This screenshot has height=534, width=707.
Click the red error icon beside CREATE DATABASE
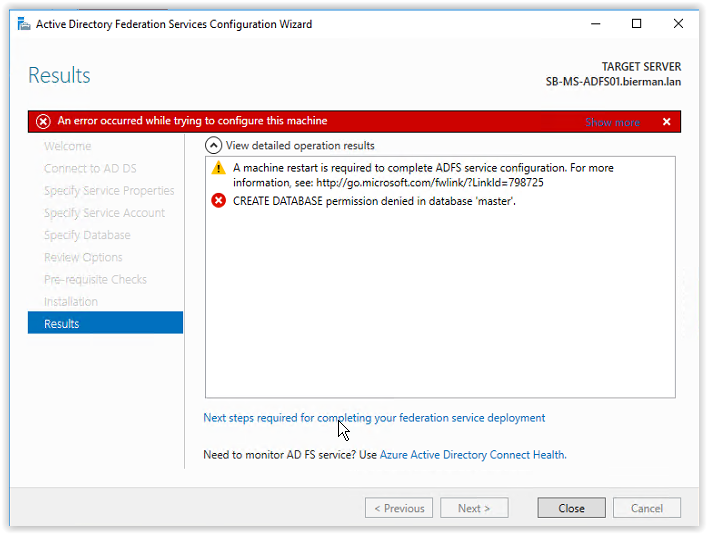[x=219, y=201]
